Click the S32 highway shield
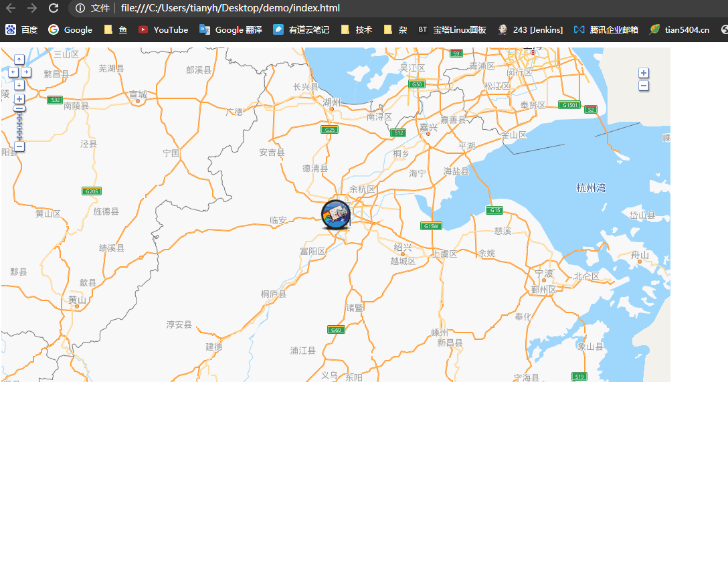The width and height of the screenshot is (728, 562). coord(55,100)
